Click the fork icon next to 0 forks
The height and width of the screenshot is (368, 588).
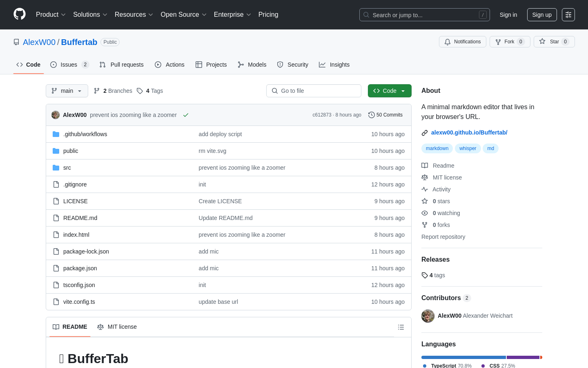click(x=425, y=225)
